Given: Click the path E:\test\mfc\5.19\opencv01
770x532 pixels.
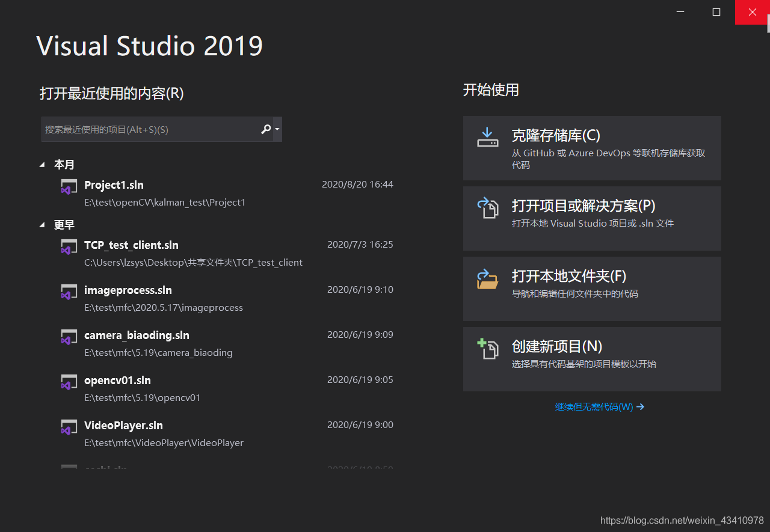Looking at the screenshot, I should [143, 398].
